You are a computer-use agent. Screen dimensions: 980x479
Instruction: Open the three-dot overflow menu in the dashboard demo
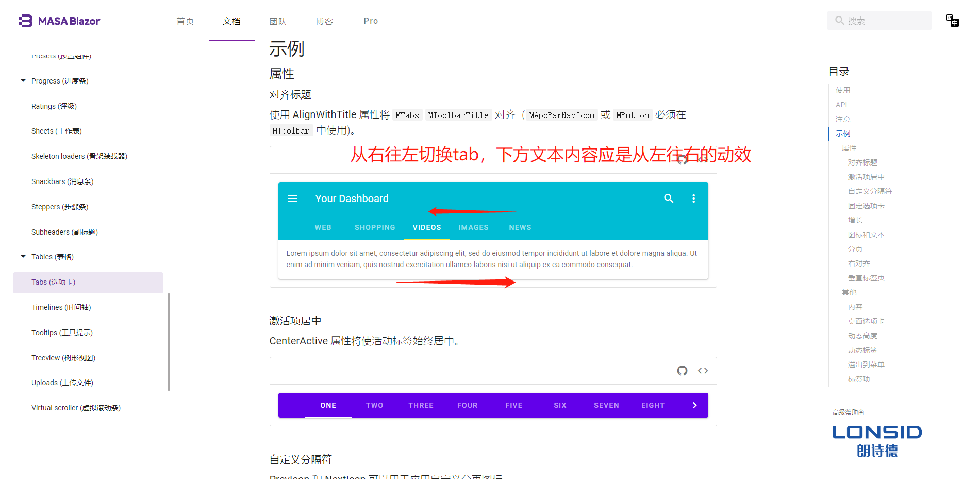693,198
